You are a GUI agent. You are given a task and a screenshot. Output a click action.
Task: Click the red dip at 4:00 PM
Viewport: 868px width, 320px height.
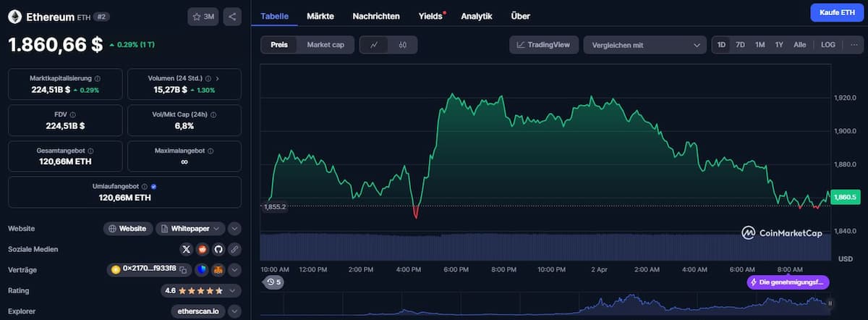(416, 212)
